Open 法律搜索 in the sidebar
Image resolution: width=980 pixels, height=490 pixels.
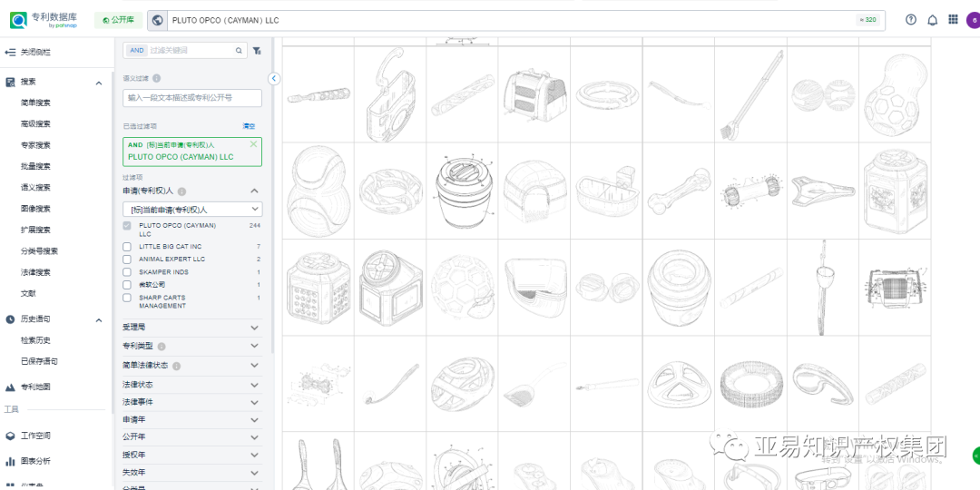[35, 272]
